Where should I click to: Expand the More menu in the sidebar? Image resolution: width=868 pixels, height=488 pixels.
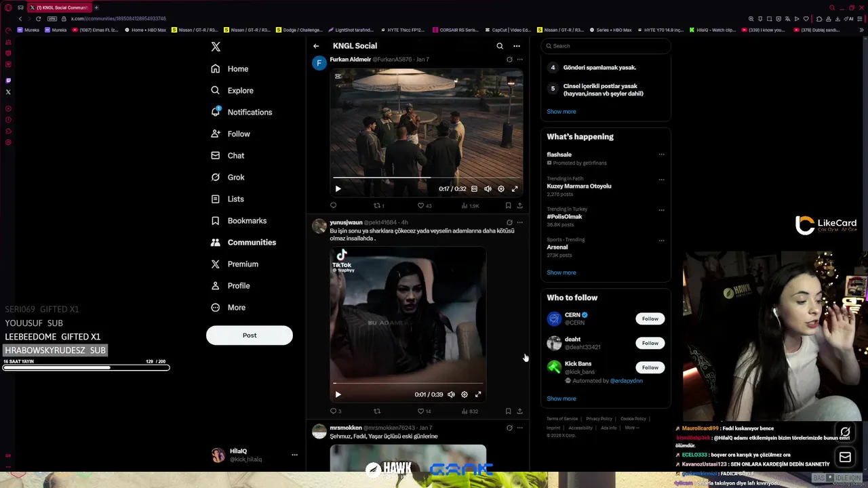[x=228, y=307]
